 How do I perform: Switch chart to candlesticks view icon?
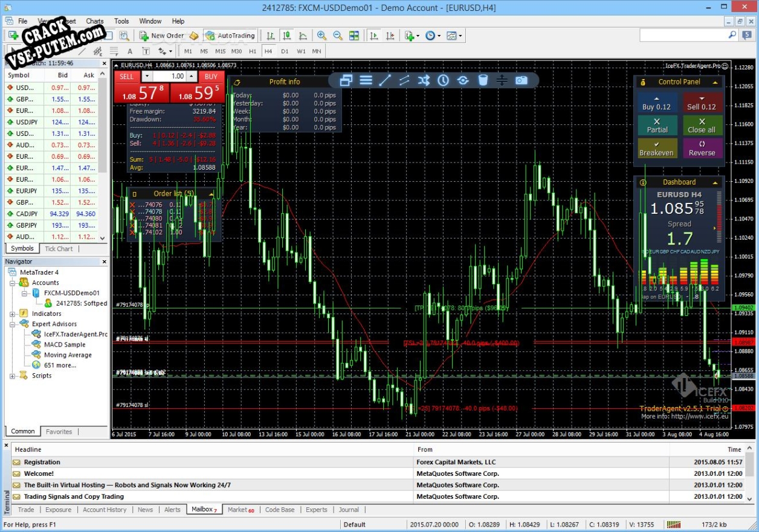click(286, 36)
